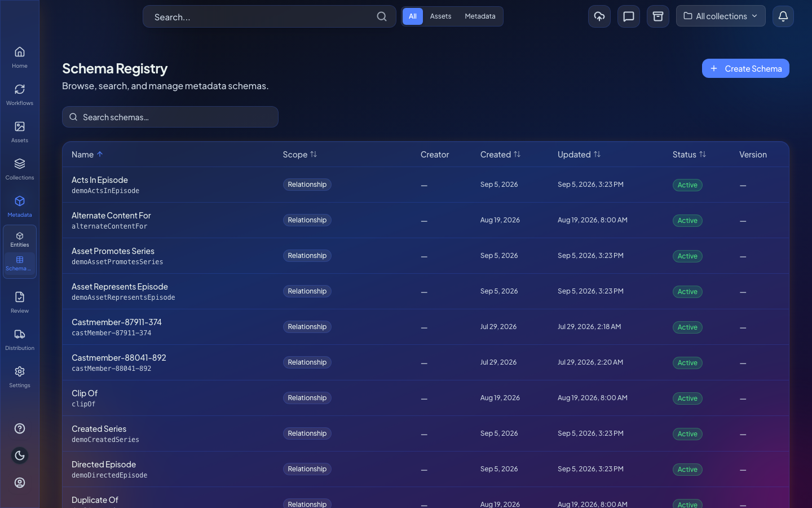
Task: Click the castMember-88041-892 identifier text
Action: pos(112,369)
